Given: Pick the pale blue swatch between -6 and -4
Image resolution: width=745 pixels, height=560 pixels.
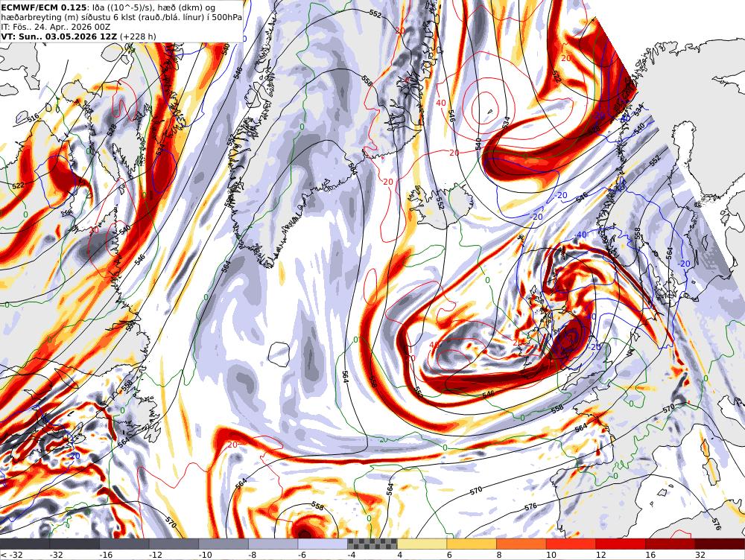Looking at the screenshot, I should point(323,544).
